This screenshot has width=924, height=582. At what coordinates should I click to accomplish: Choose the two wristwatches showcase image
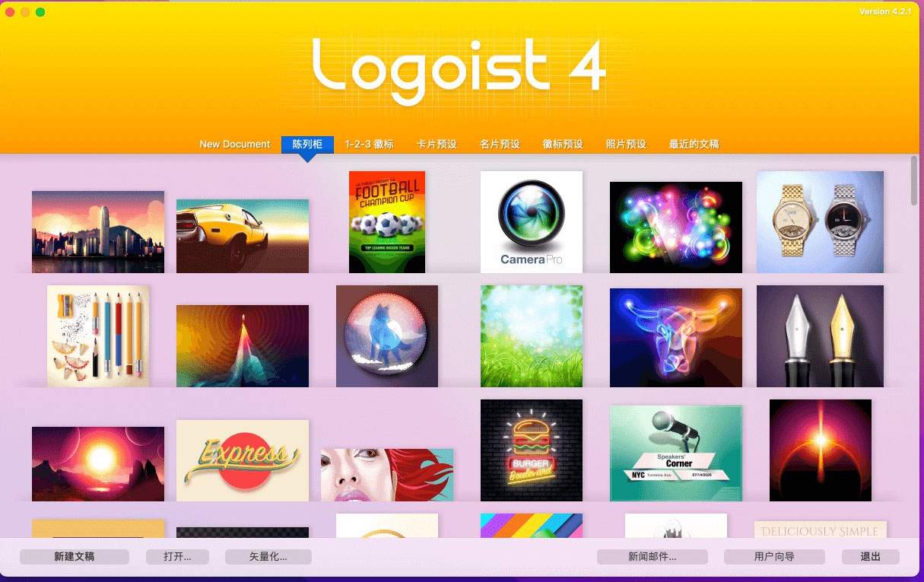[x=820, y=221]
